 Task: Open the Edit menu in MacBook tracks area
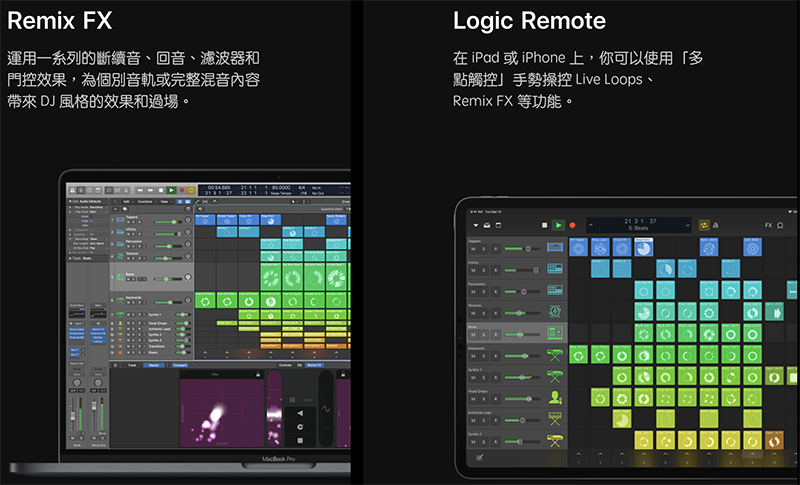click(x=127, y=201)
